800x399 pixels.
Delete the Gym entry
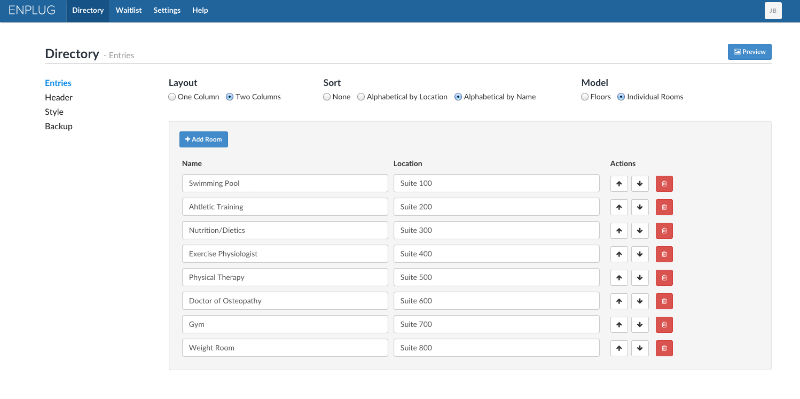click(664, 325)
